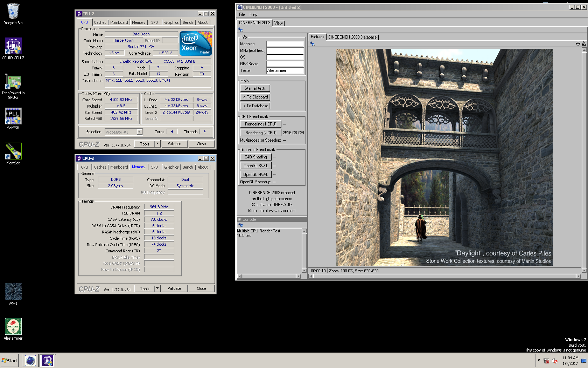The image size is (588, 368).
Task: Click OpenGL SW-L button
Action: pos(255,166)
